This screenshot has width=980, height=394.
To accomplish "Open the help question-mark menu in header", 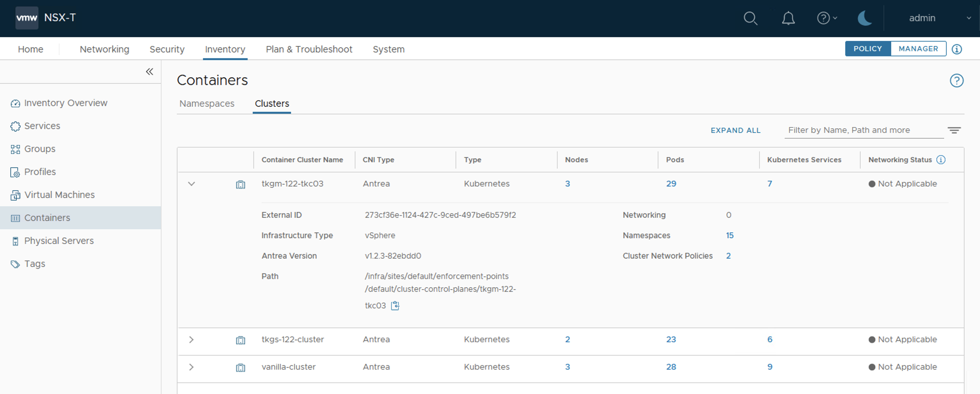I will pos(827,18).
